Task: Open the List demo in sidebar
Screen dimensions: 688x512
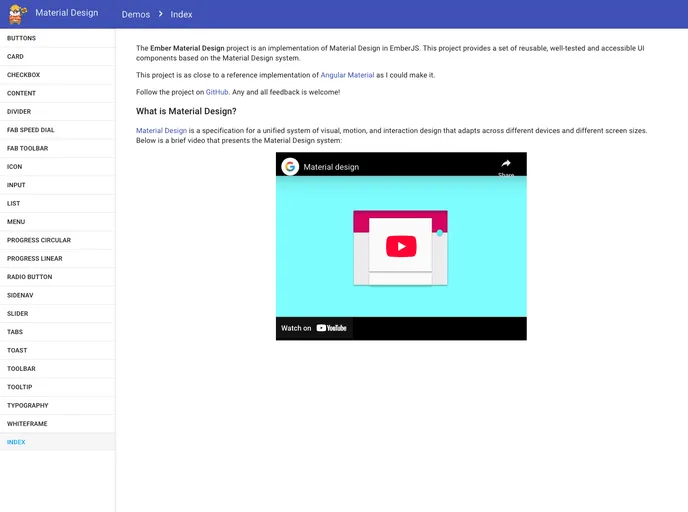Action: click(x=57, y=204)
